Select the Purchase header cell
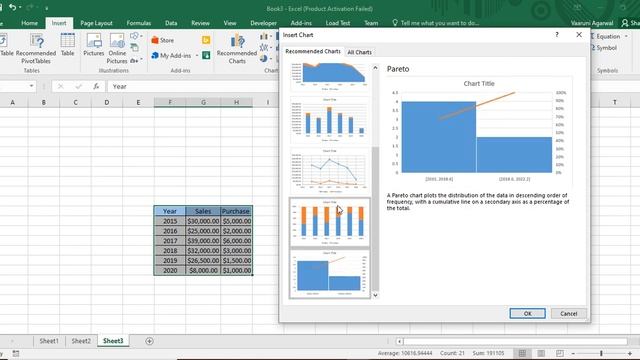 236,211
